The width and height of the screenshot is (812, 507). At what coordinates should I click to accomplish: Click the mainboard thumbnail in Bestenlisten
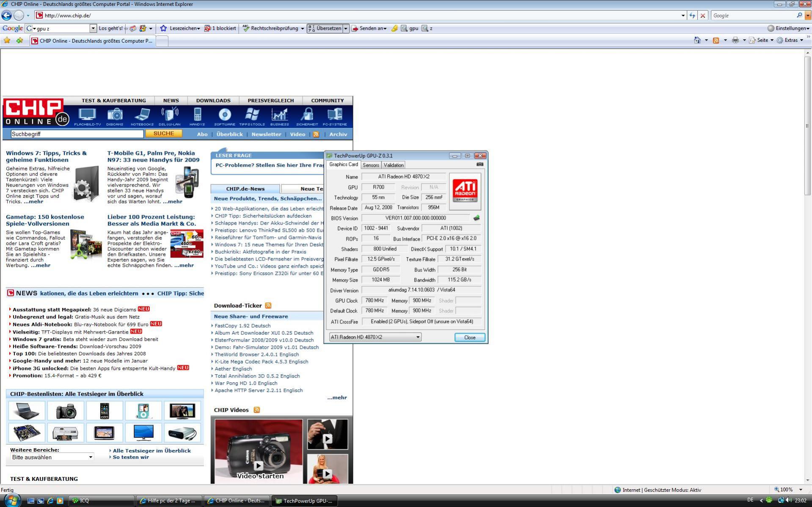[27, 433]
